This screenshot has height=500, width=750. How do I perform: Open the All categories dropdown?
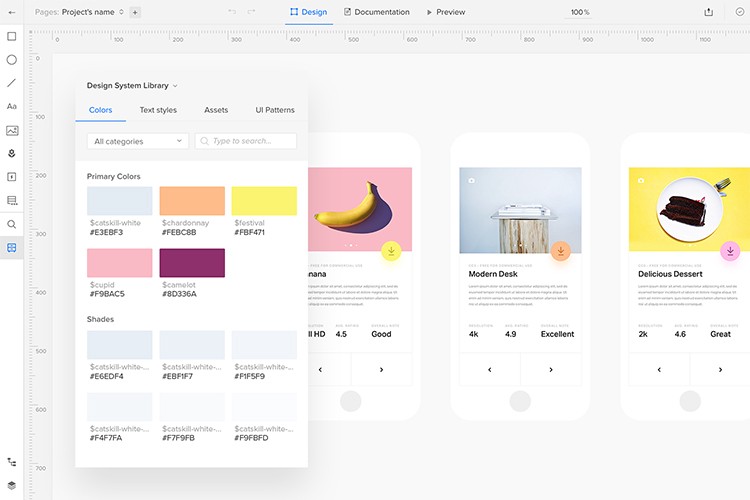coord(138,141)
